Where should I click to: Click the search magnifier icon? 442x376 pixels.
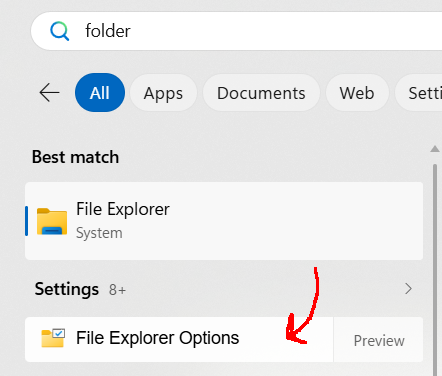coord(60,31)
